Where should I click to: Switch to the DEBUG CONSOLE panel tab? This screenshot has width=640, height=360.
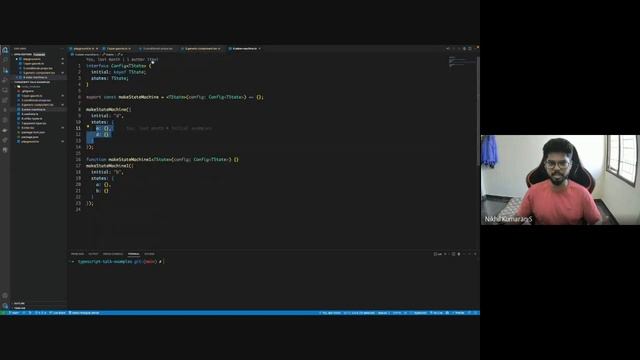[113, 254]
